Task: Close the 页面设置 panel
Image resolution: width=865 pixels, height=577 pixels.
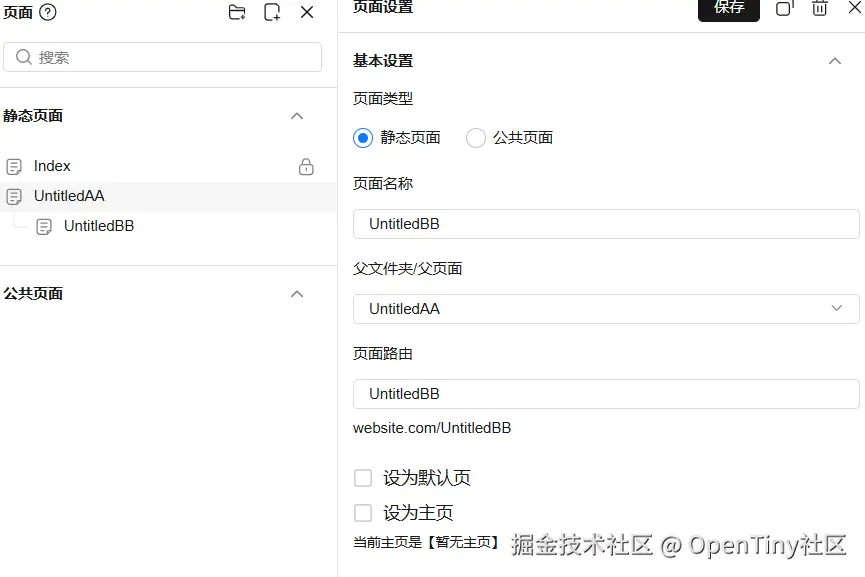Action: tap(855, 7)
